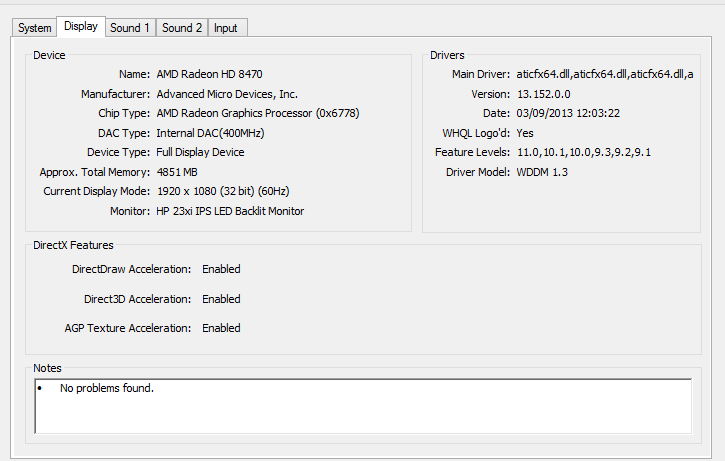
Task: Click the Direct3D Acceleration Enabled status
Action: [x=221, y=299]
